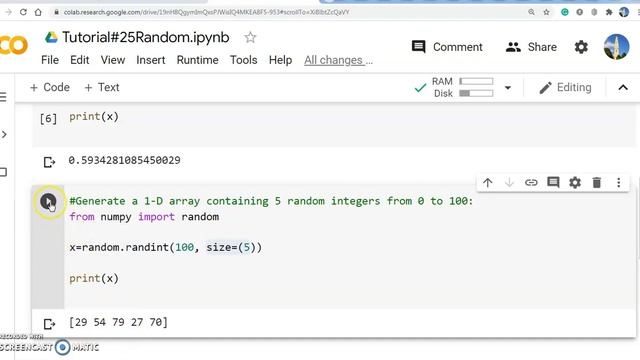The image size is (640, 360).
Task: Open Google Drive icon beside title
Action: (51, 38)
